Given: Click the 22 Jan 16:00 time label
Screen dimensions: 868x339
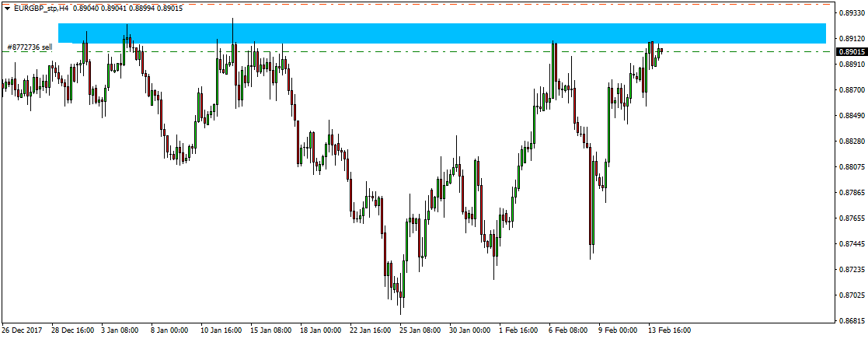Looking at the screenshot, I should tap(371, 330).
